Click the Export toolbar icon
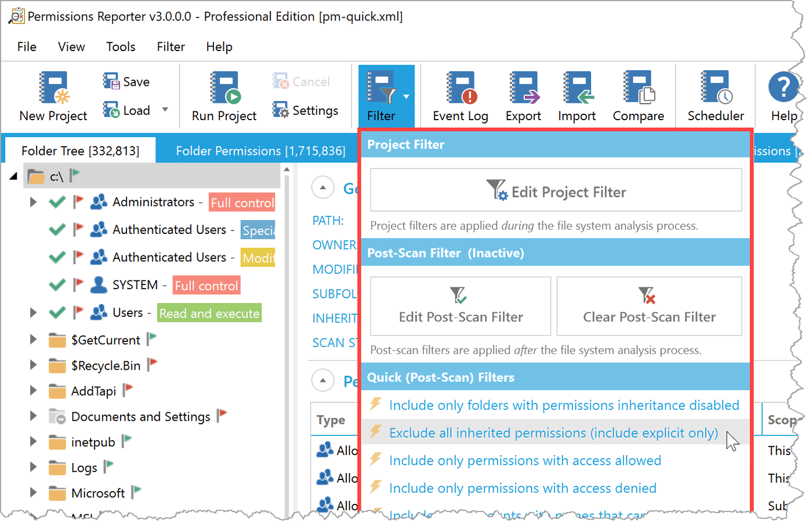 (524, 88)
